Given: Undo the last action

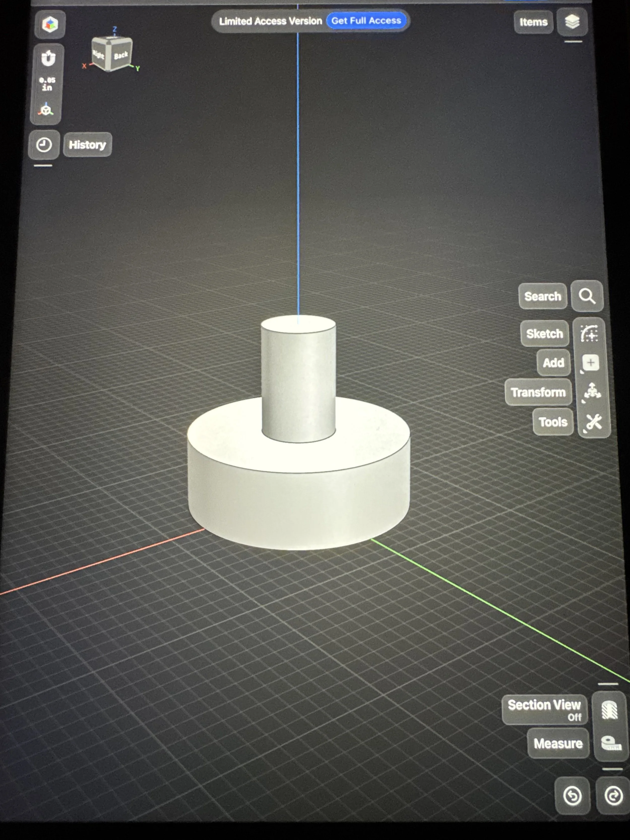Looking at the screenshot, I should pyautogui.click(x=572, y=796).
